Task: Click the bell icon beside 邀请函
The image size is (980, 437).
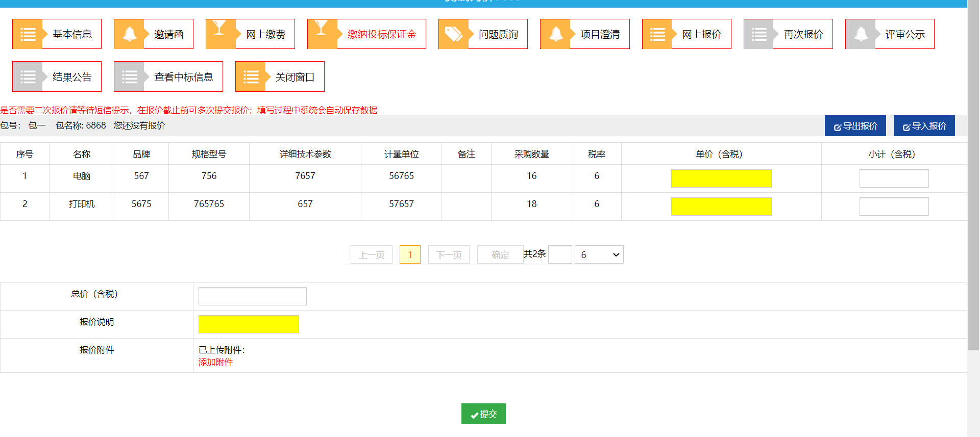Action: click(x=129, y=34)
